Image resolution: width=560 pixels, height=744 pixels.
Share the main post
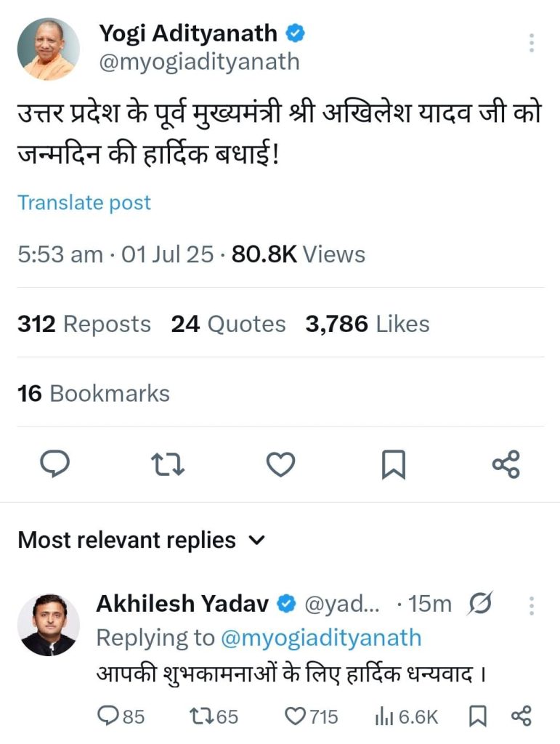coord(506,464)
